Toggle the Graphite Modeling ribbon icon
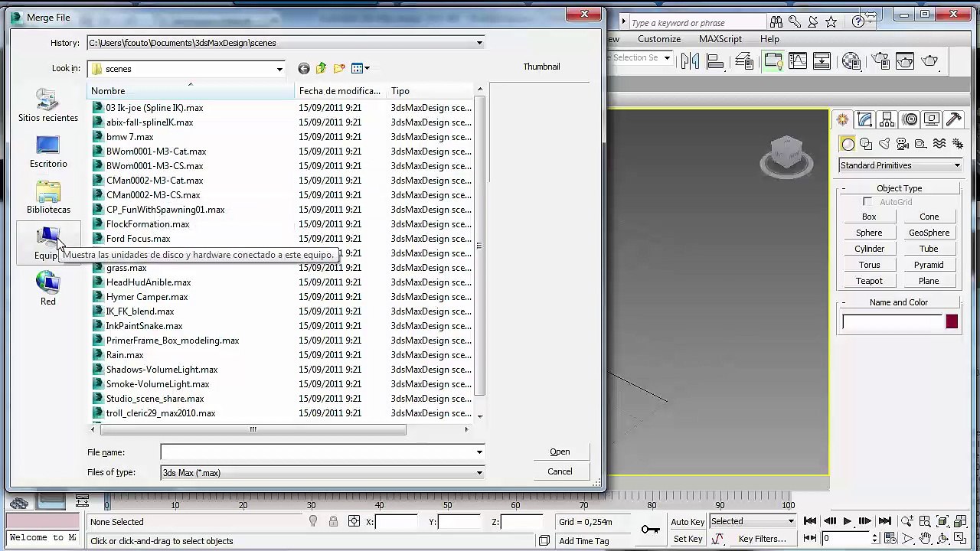Screen dimensions: 980x551 (x=773, y=61)
